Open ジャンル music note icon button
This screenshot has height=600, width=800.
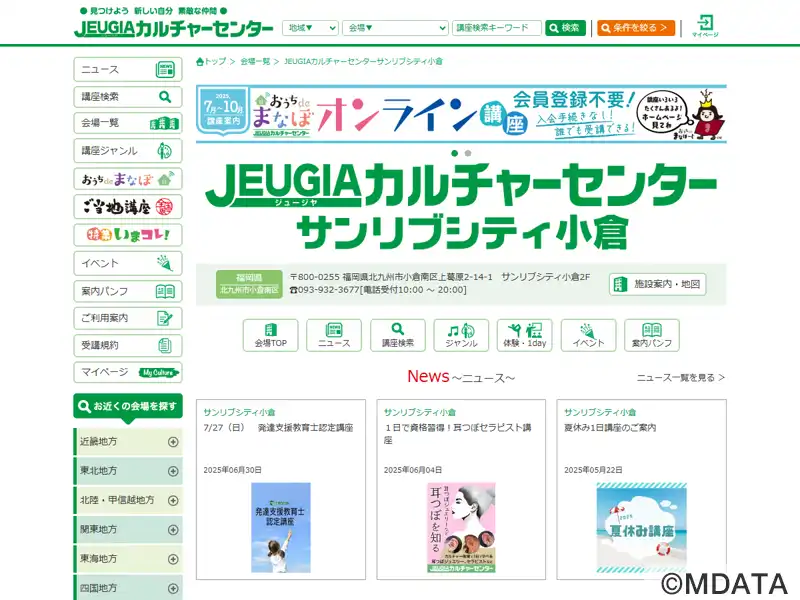pos(461,335)
